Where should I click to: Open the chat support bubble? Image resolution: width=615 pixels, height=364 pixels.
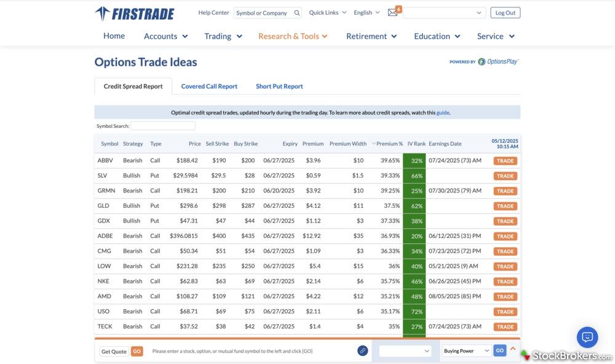(x=587, y=337)
